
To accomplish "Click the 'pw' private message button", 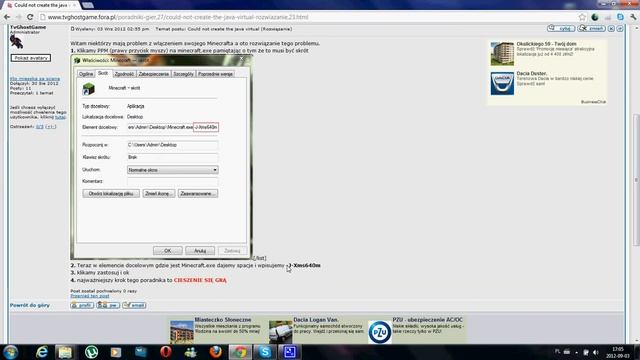I will pyautogui.click(x=108, y=305).
